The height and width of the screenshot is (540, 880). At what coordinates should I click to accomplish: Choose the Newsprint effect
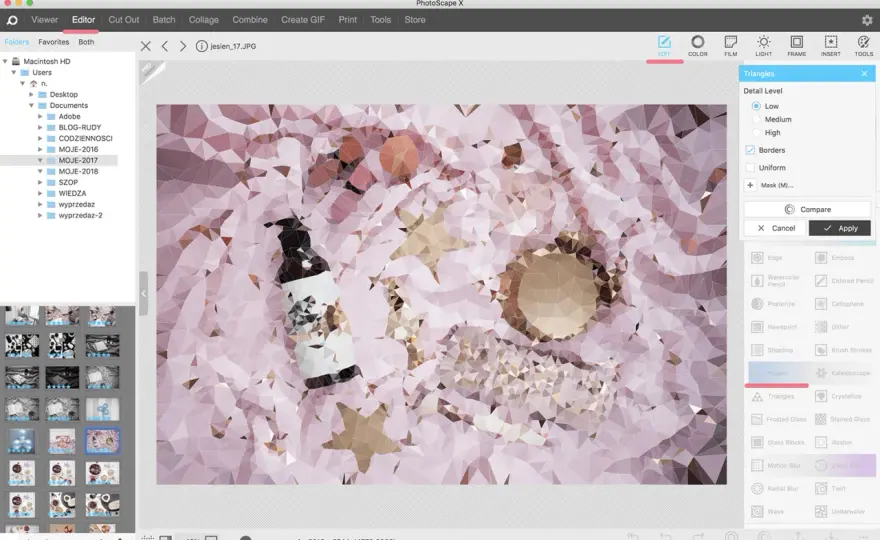point(774,327)
